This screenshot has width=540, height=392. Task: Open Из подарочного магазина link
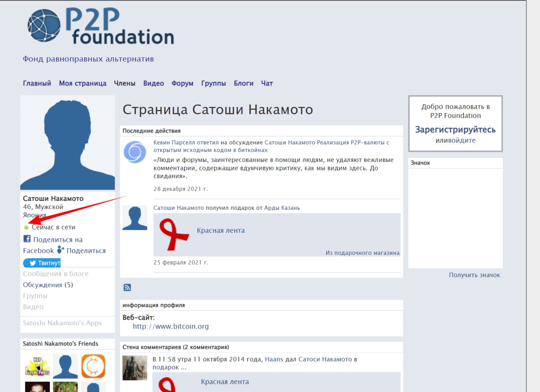point(362,253)
